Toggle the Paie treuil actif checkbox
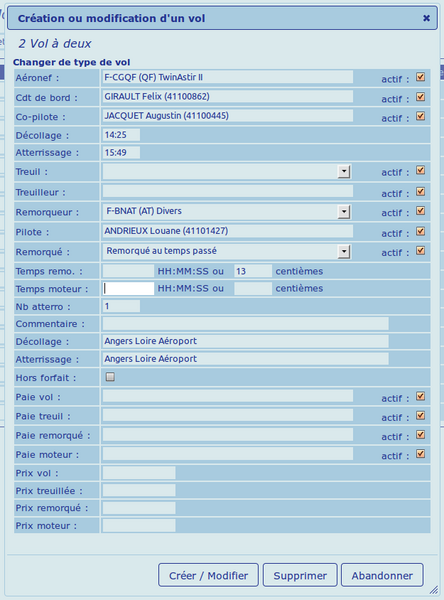 (420, 415)
